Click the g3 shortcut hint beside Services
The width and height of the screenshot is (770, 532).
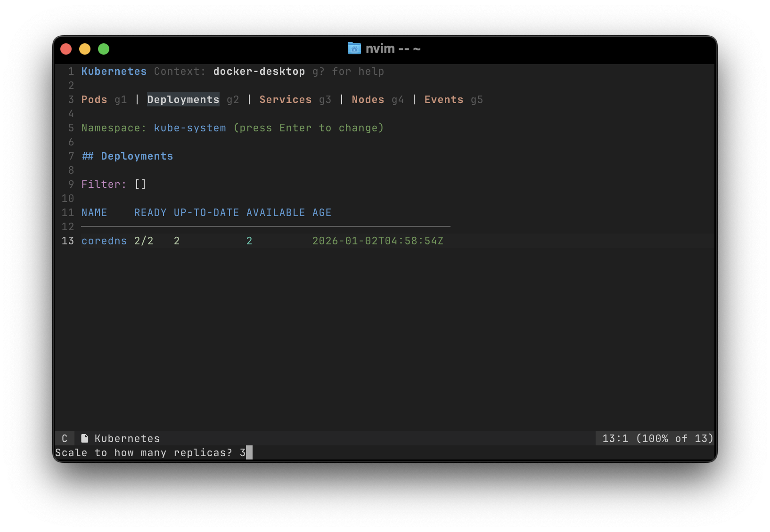(325, 100)
